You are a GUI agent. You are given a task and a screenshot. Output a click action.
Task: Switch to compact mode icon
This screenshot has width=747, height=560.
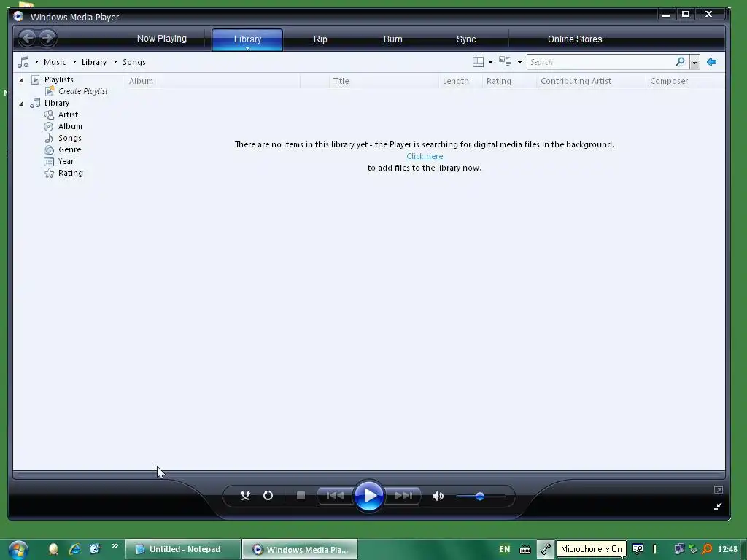coord(718,506)
